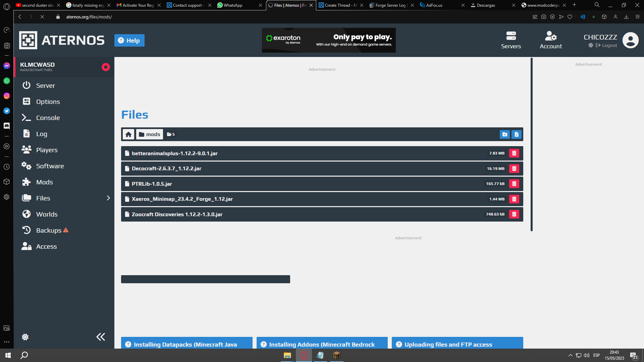Select Zoocraft Discoveries 1.12.2-1.3.0.jar file name

[x=177, y=214]
